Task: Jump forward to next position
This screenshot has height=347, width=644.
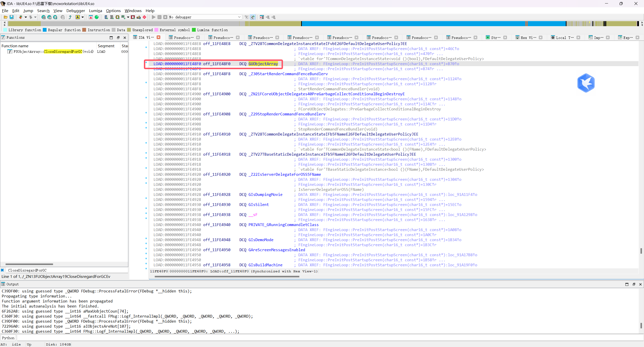Action: 30,17
